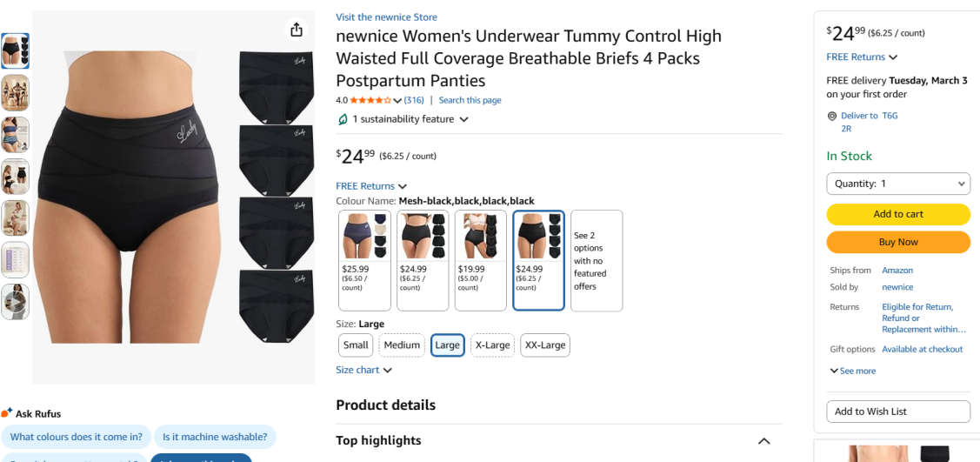980x462 pixels.
Task: Select size XX-Large
Action: pyautogui.click(x=545, y=345)
